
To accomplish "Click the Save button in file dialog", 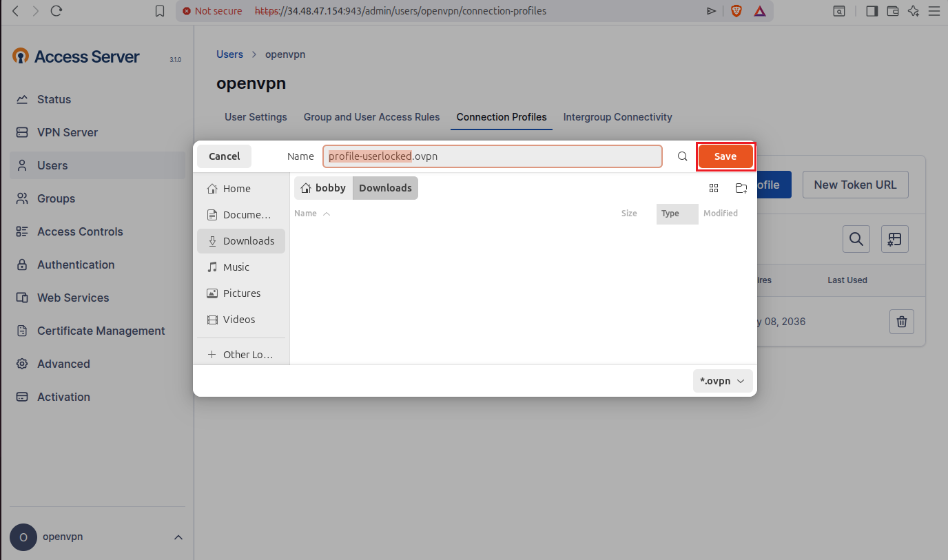I will (725, 156).
